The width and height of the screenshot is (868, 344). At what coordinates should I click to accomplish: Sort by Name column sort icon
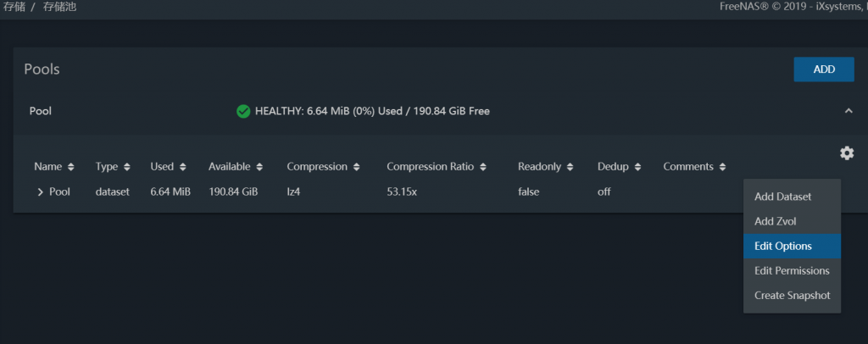pos(71,167)
